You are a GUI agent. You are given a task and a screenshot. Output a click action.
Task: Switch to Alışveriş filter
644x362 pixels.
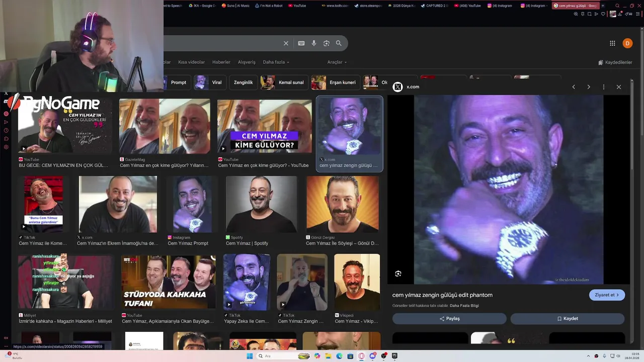[x=247, y=62]
